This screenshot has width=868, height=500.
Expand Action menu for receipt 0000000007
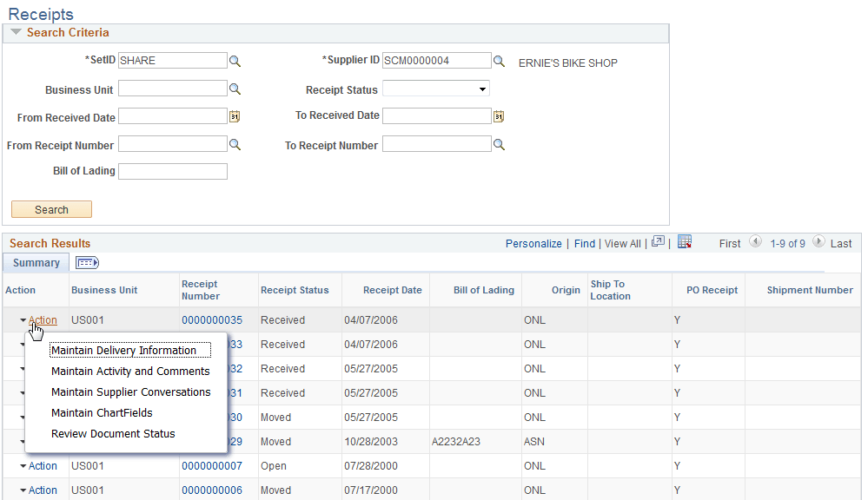[41, 465]
